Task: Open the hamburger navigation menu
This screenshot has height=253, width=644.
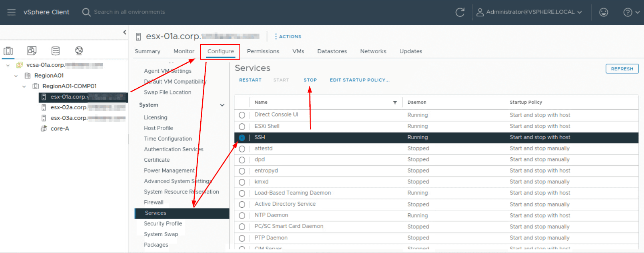Action: click(x=11, y=12)
